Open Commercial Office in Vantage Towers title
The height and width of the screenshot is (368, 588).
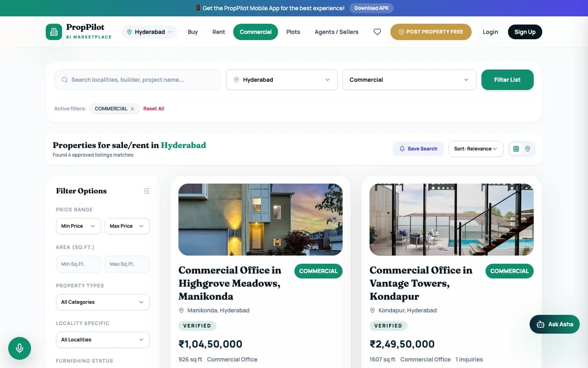tap(421, 283)
